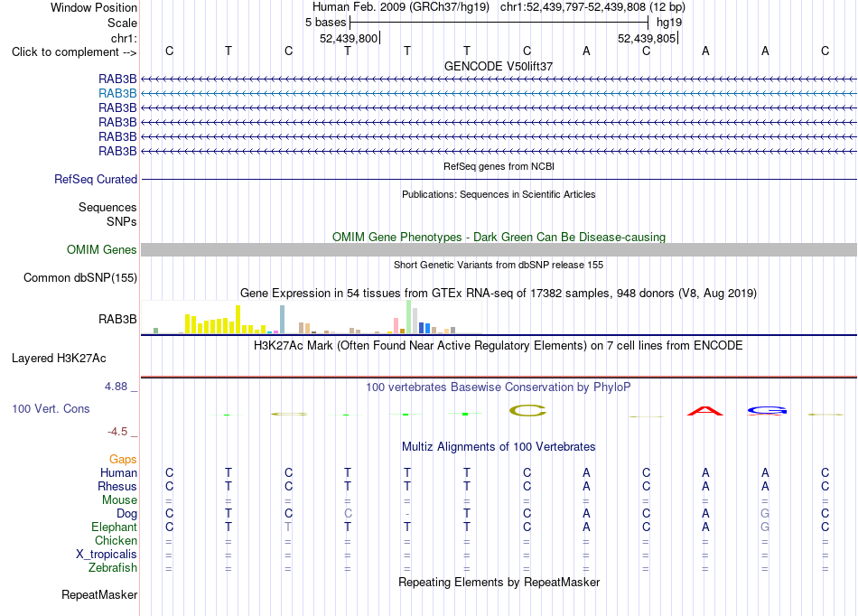Click the blue G conservation logo letter

[767, 410]
